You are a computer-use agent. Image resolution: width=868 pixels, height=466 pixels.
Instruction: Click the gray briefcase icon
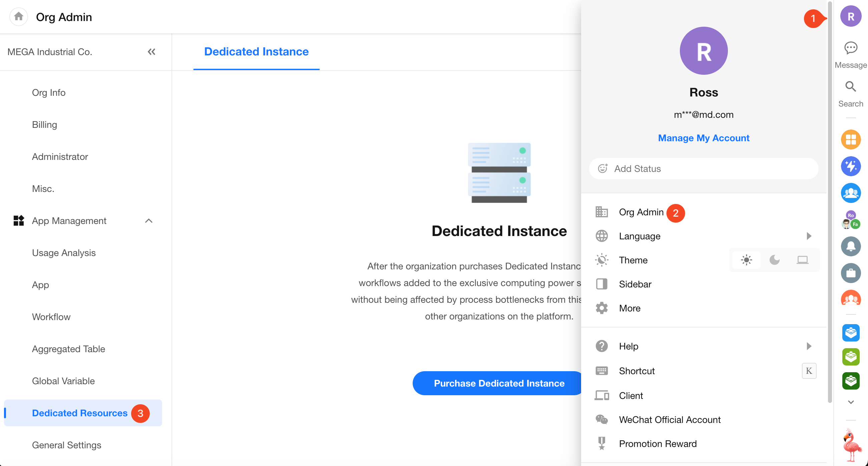click(850, 273)
